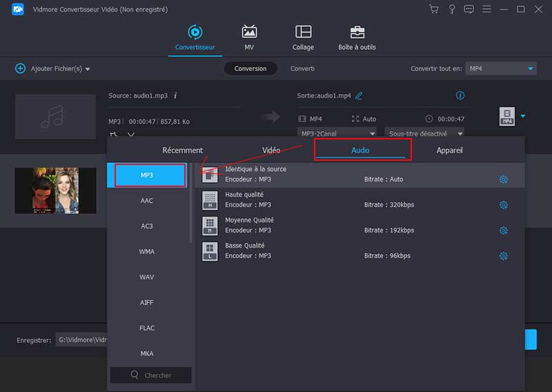Choose the Moyenne Qualité preset
The height and width of the screenshot is (392, 552).
(359, 226)
